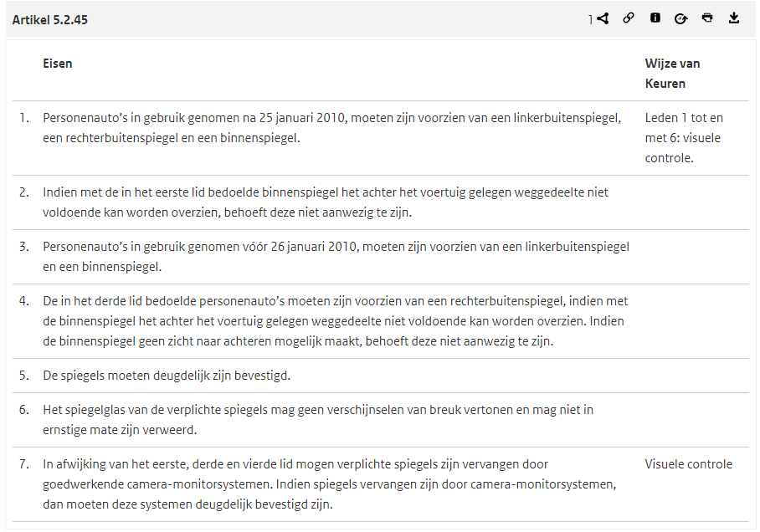The image size is (760, 532).
Task: Click the 'Artikel 5.2.45' heading
Action: (50, 19)
